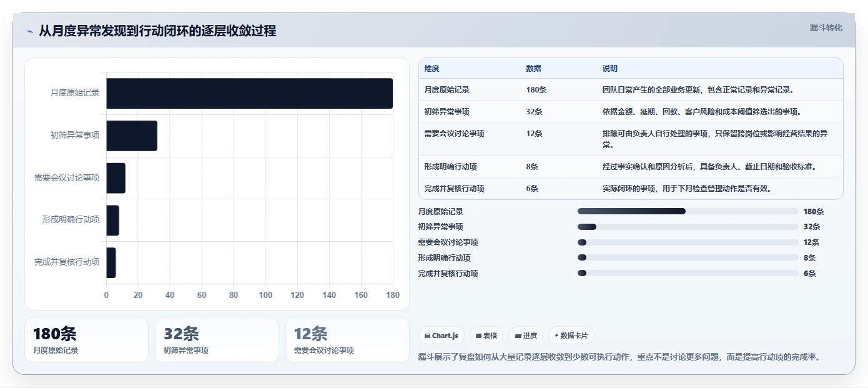Click the 32条 summary card
This screenshot has width=868, height=388.
tap(217, 340)
